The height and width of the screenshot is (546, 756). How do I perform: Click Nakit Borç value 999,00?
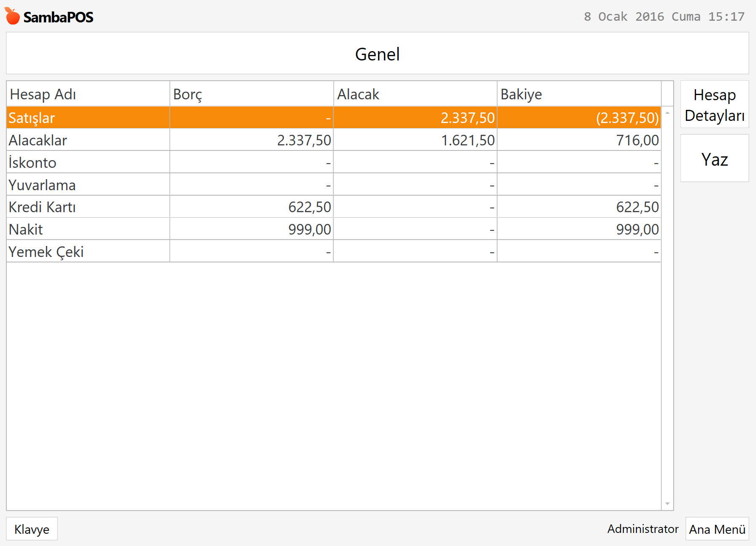coord(310,229)
